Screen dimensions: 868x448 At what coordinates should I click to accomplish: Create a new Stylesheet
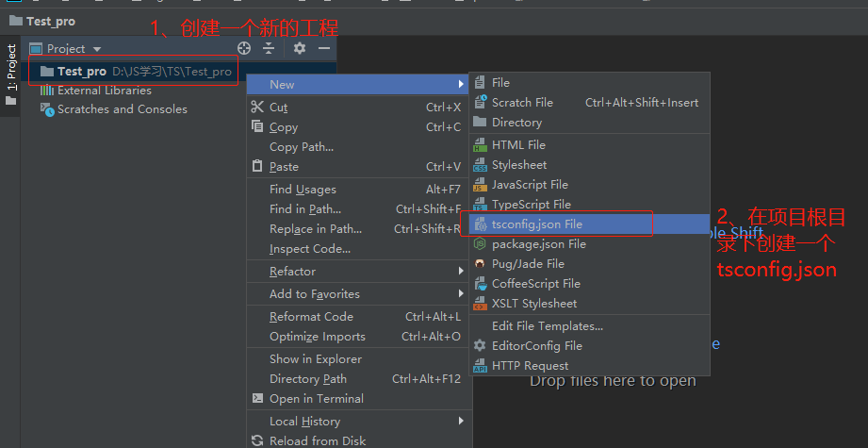590,165
